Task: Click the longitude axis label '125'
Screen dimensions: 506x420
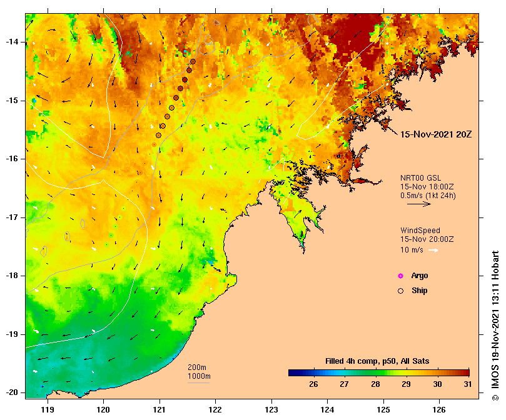Action: click(383, 410)
